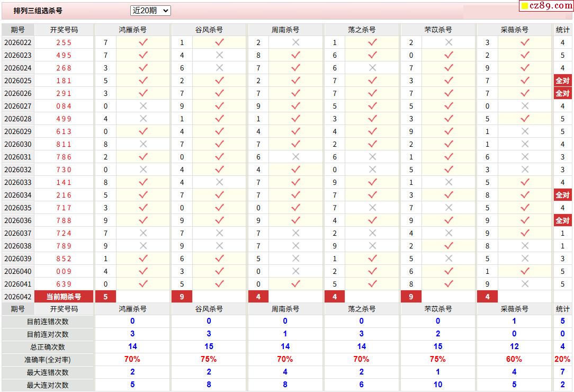
Task: Click the red 当前期杀号 label
Action: point(64,297)
